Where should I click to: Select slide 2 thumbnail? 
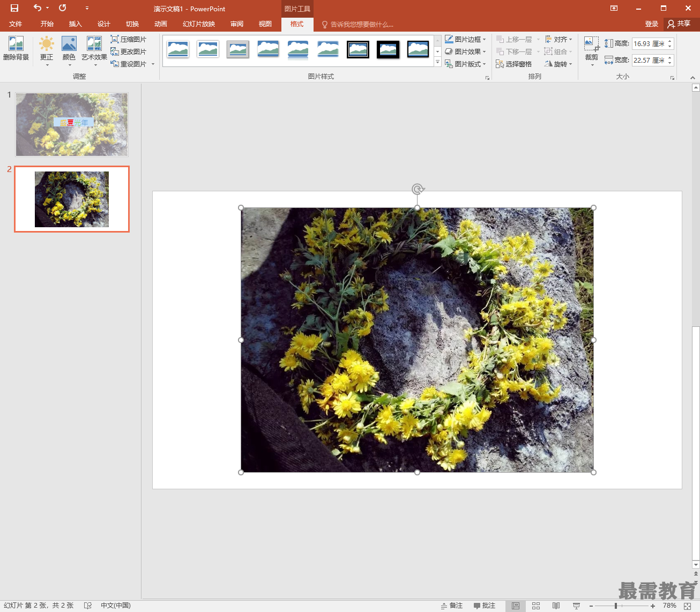coord(72,199)
